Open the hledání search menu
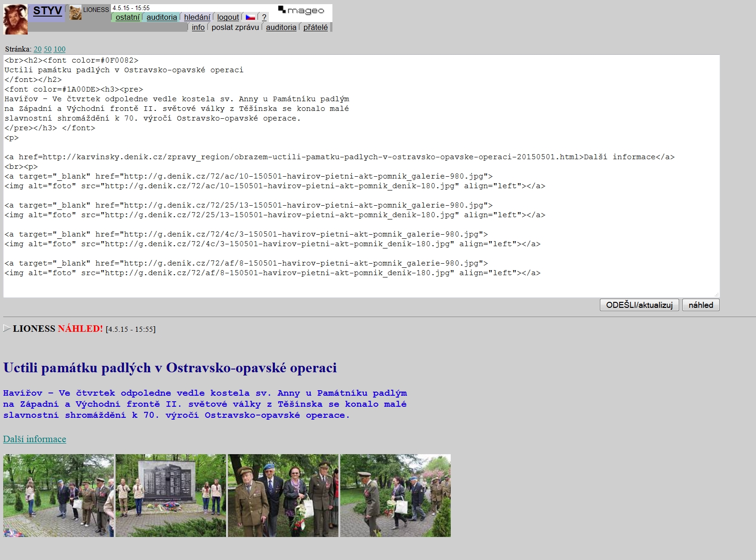 coord(197,17)
